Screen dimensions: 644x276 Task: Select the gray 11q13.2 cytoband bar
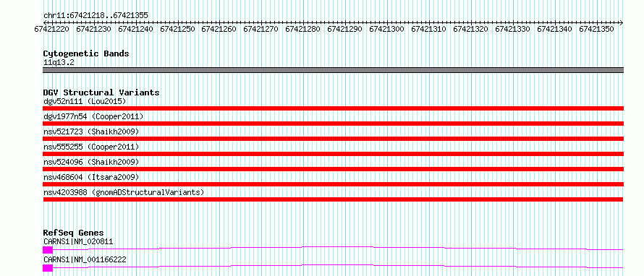(x=333, y=70)
